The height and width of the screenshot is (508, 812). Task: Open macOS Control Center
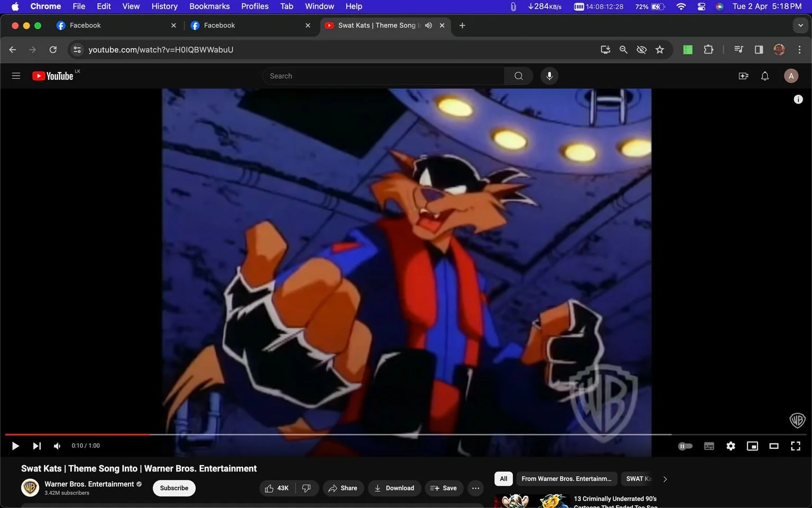click(702, 6)
